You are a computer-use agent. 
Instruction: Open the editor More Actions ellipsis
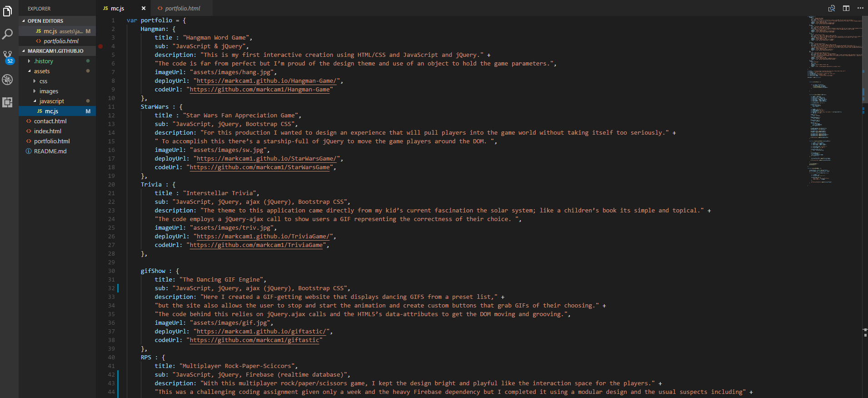point(860,8)
